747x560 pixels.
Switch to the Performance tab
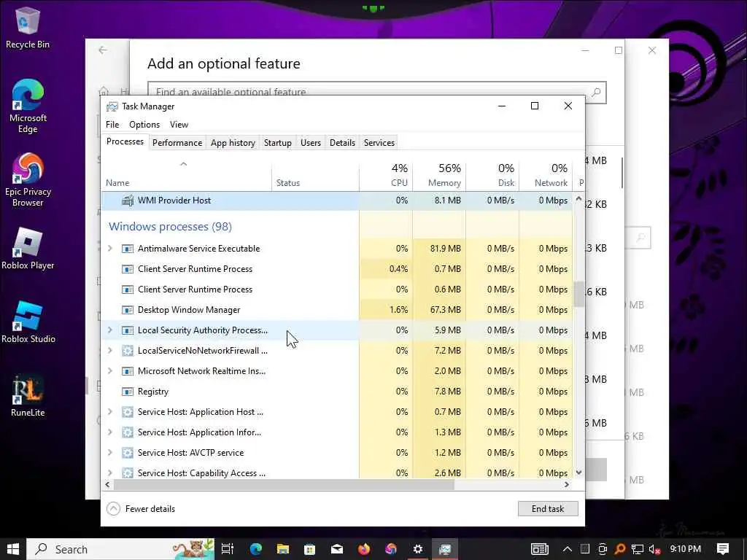click(x=177, y=143)
